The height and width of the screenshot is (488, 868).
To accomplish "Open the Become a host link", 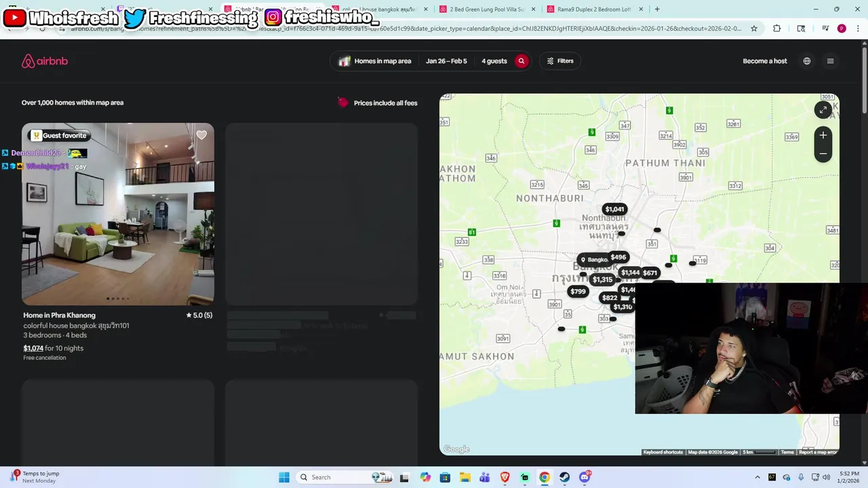I will click(765, 61).
